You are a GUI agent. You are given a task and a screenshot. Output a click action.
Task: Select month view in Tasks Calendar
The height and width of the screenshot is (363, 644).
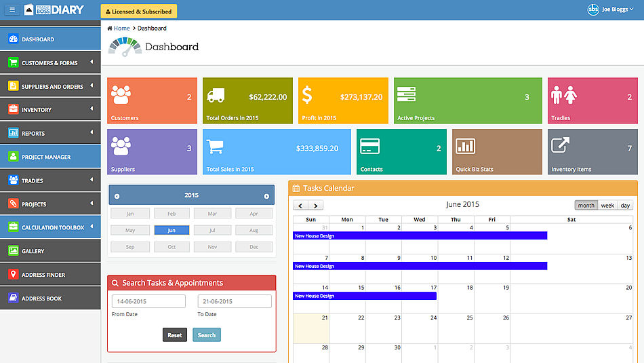click(x=586, y=205)
